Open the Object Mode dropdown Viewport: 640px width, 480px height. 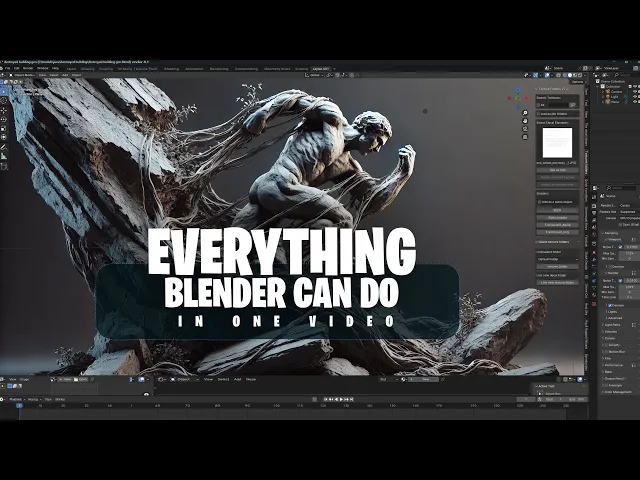click(23, 75)
